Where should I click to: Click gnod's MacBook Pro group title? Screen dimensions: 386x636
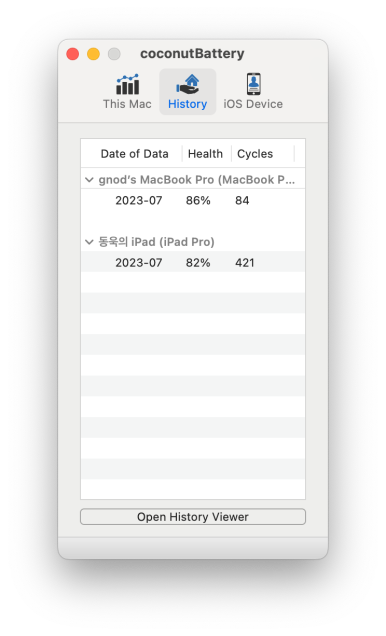point(197,180)
